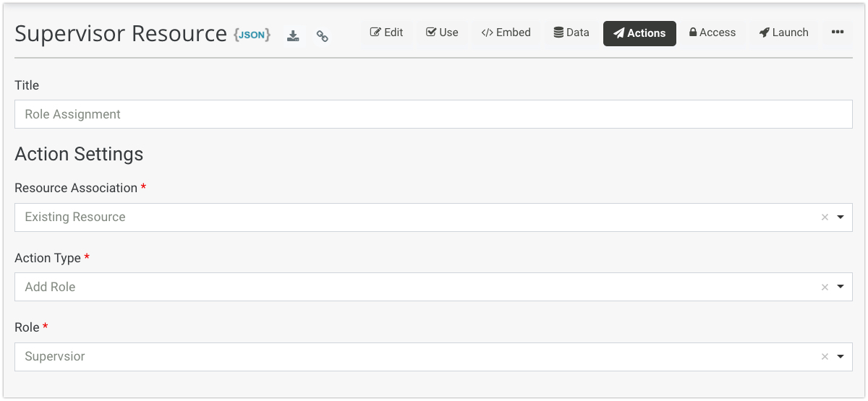
Task: Click the Existing Resource select field
Action: 412,217
